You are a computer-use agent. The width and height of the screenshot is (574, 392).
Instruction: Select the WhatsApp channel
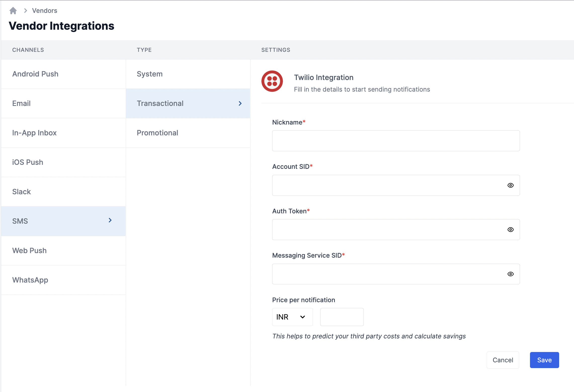tap(30, 280)
